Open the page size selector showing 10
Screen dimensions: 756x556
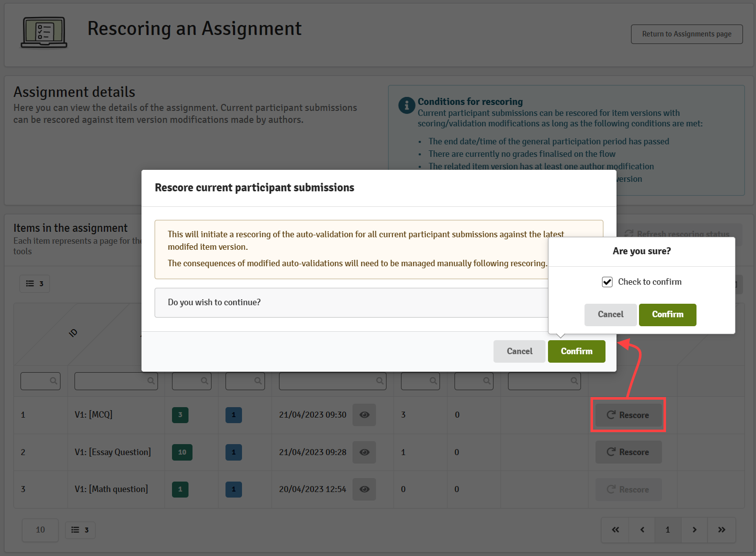coord(40,530)
